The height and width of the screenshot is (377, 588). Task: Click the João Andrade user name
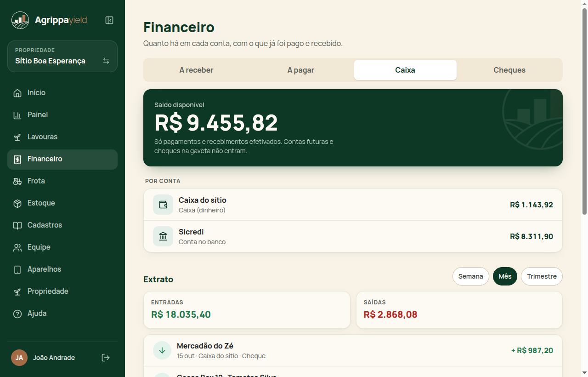54,358
